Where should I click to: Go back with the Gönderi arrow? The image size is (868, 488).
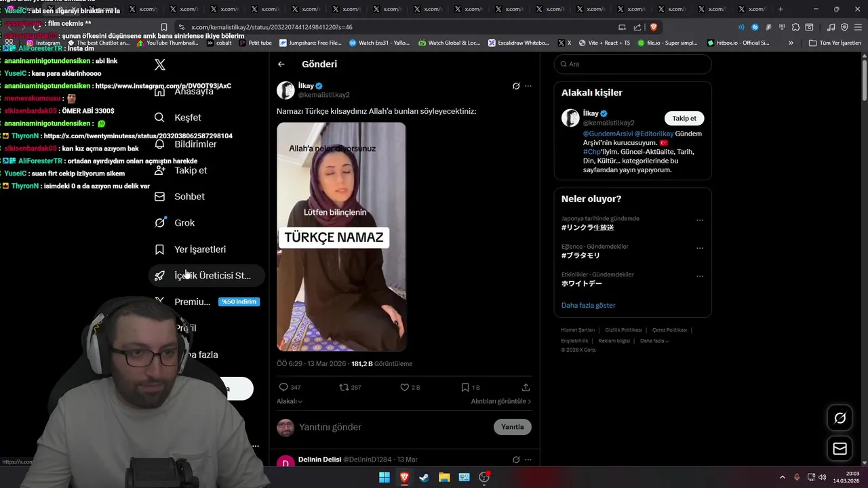[281, 64]
